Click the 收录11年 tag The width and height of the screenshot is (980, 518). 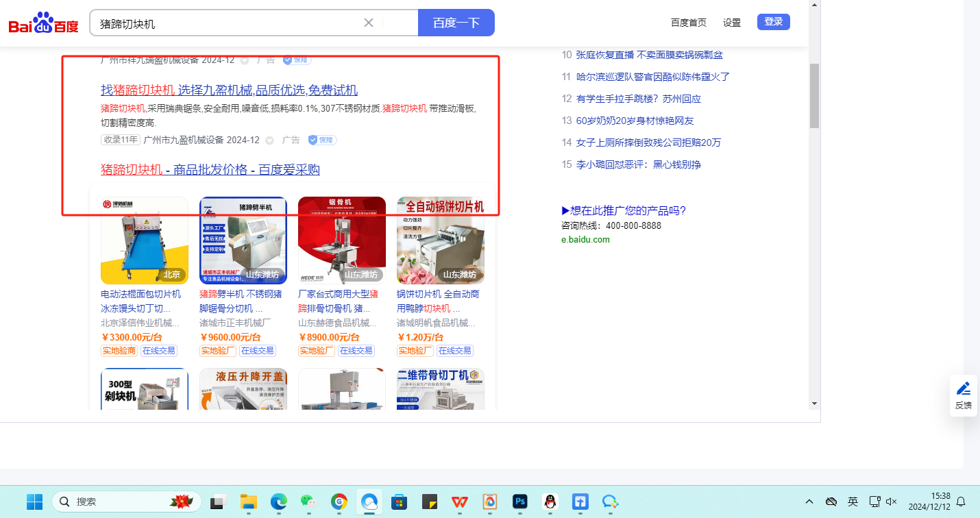[x=121, y=140]
